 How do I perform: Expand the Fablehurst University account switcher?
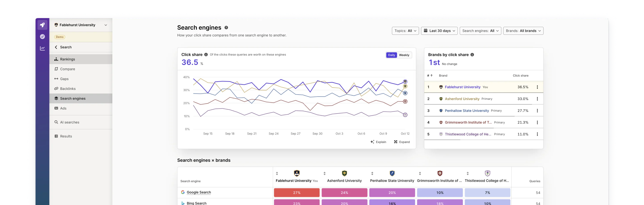81,25
